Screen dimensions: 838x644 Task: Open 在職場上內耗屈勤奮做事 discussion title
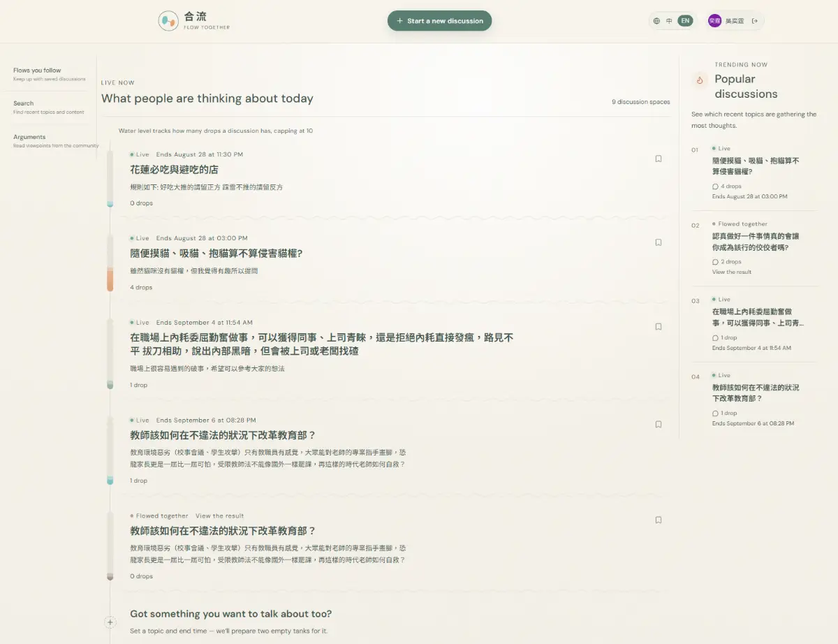tap(322, 344)
